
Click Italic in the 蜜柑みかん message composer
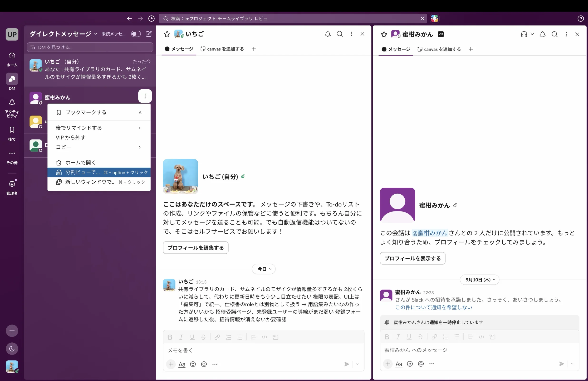click(x=398, y=337)
